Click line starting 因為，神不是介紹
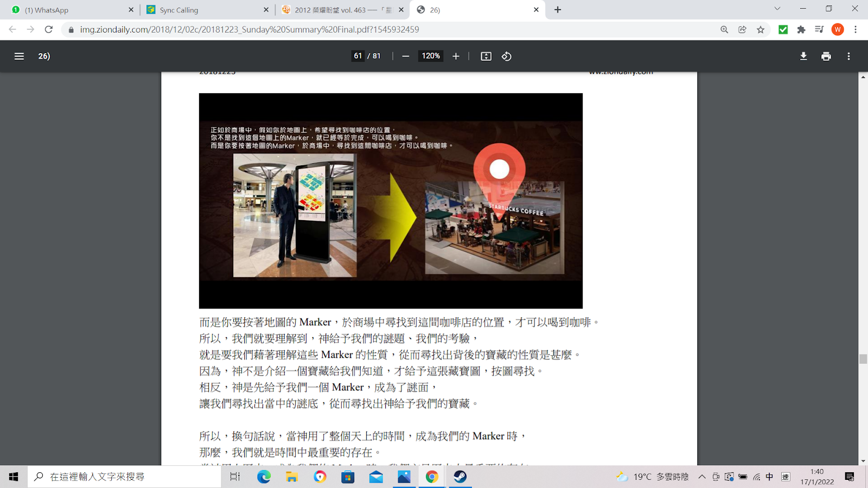Viewport: 868px width, 488px height. pos(372,371)
